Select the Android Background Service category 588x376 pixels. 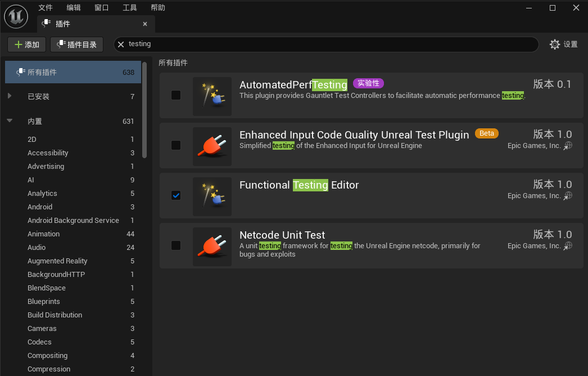[73, 221]
